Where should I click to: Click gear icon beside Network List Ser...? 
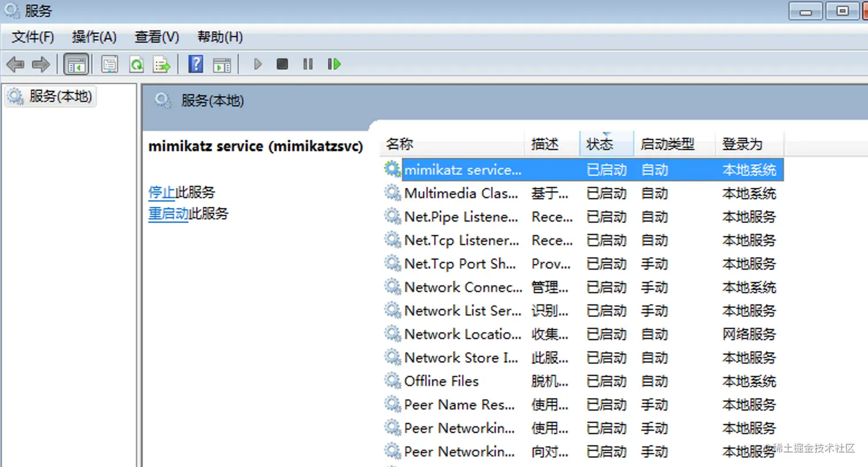click(x=392, y=310)
